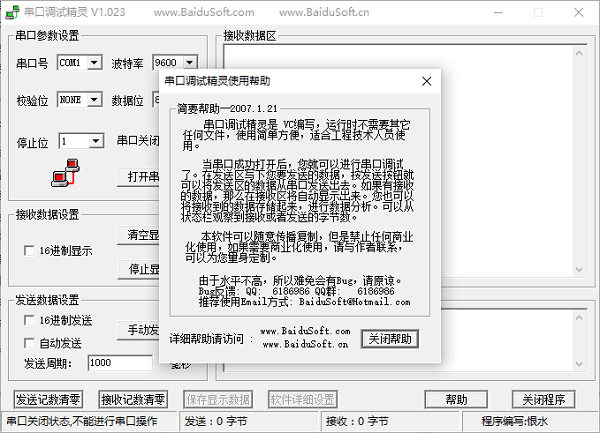Toggle the 自动发送 checkbox
The image size is (600, 433).
coord(29,343)
